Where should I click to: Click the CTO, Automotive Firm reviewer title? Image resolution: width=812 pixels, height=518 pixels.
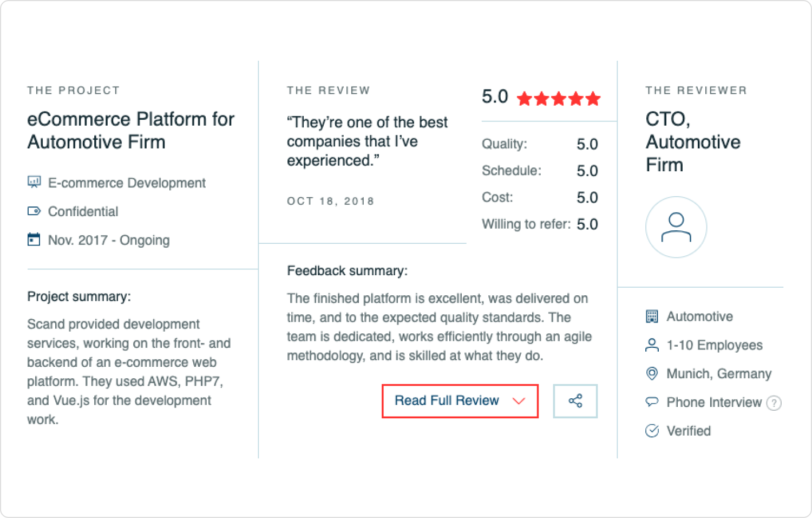point(693,142)
